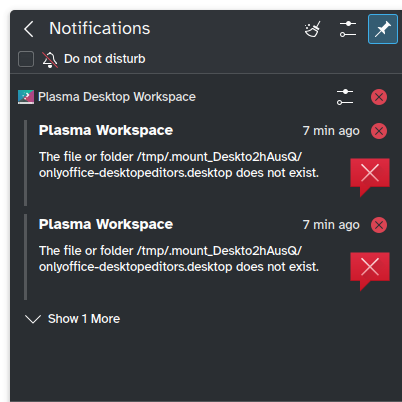This screenshot has width=402, height=402.
Task: Dismiss all Plasma Desktop Workspace notifications
Action: (379, 97)
